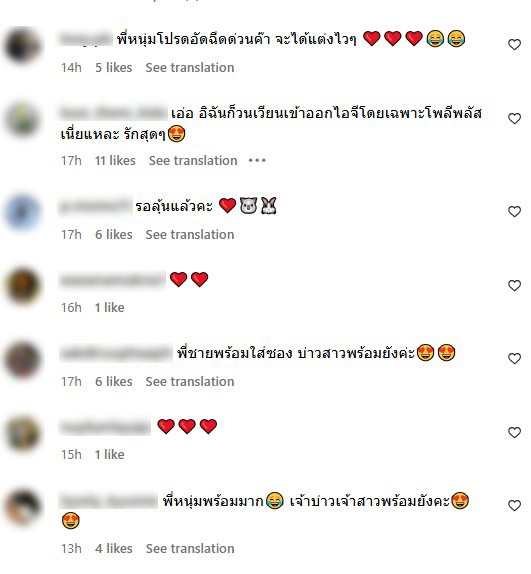See translation of the 14h comment
Screen dimensions: 531x574
point(190,68)
